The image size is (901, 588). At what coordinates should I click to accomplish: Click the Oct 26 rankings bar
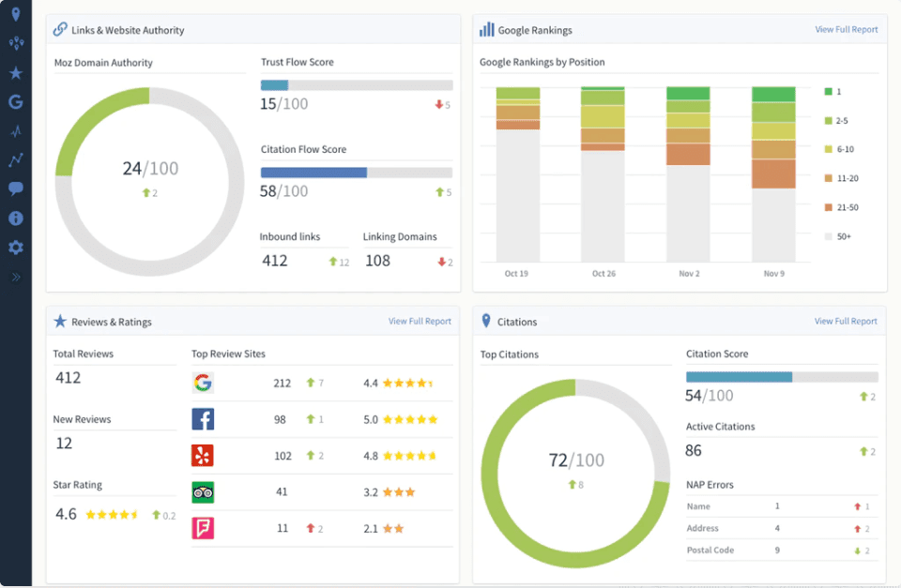click(x=603, y=174)
